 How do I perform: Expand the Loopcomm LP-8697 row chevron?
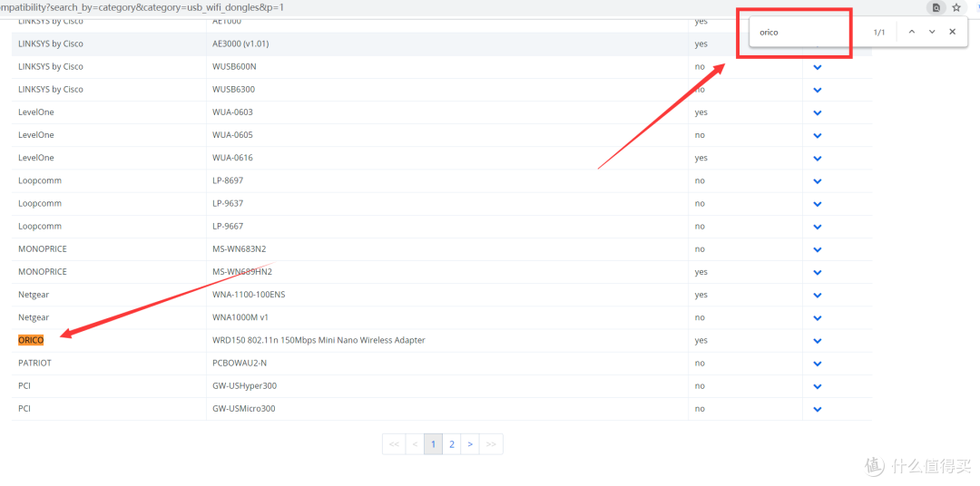(817, 181)
